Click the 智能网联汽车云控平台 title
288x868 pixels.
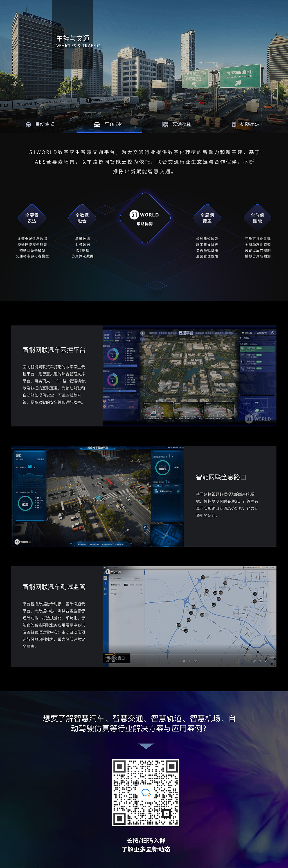point(54,350)
